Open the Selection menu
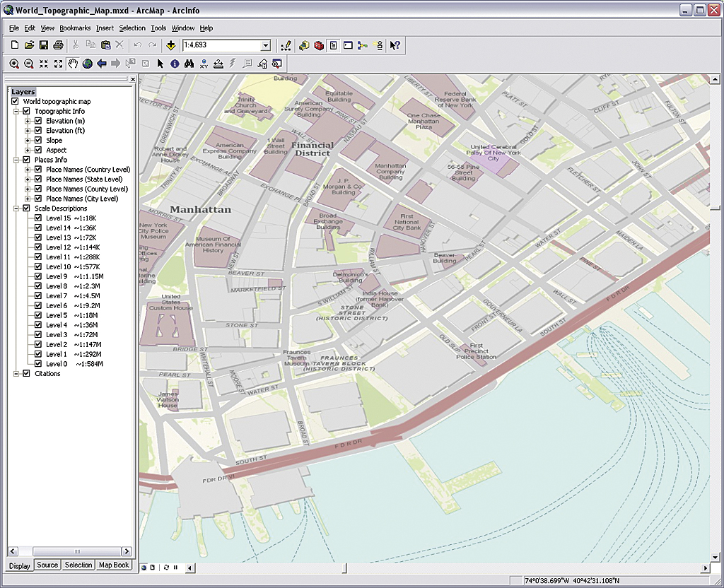Screen dimensions: 724x588 click(x=132, y=28)
